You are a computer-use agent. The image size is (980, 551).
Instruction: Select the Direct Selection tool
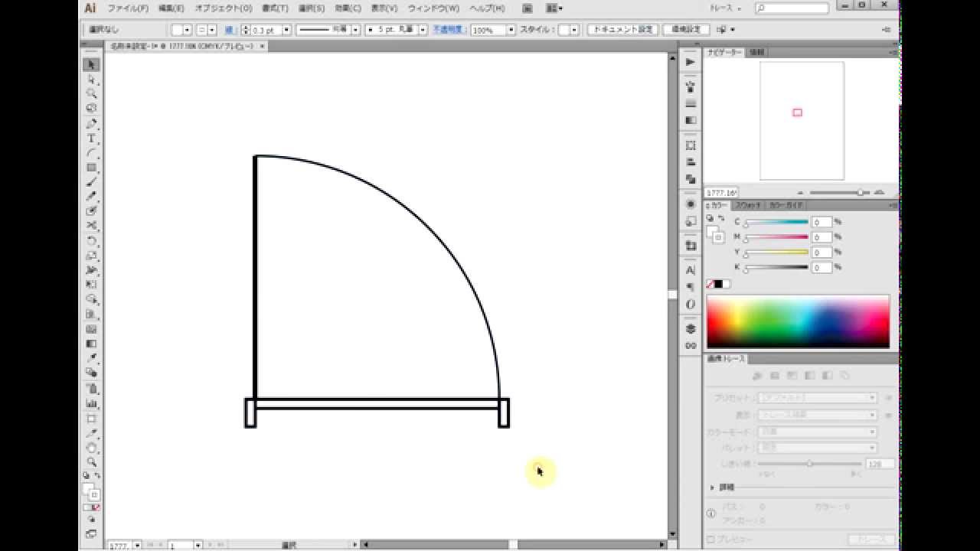[x=91, y=80]
